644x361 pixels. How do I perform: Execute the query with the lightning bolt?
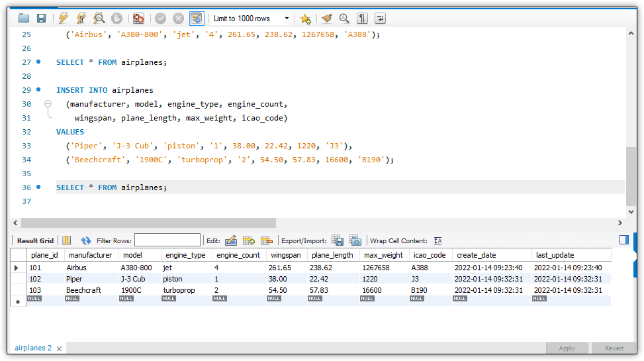point(64,19)
